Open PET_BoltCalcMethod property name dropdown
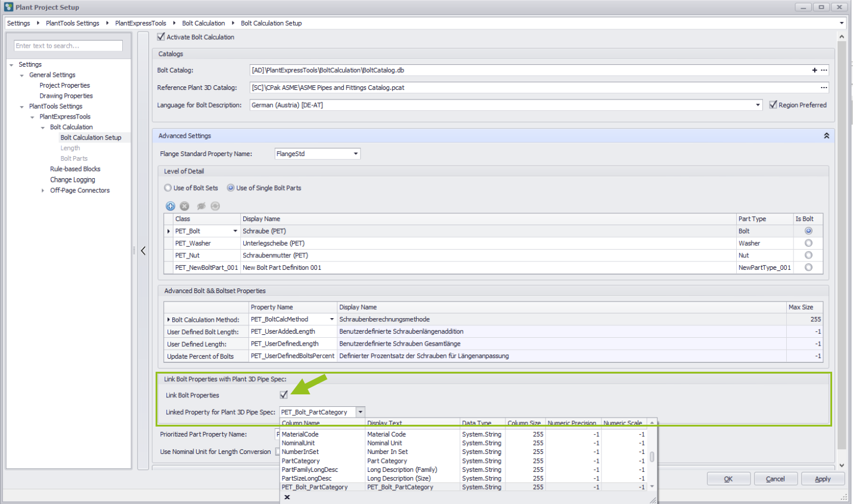853x504 pixels. (x=332, y=319)
